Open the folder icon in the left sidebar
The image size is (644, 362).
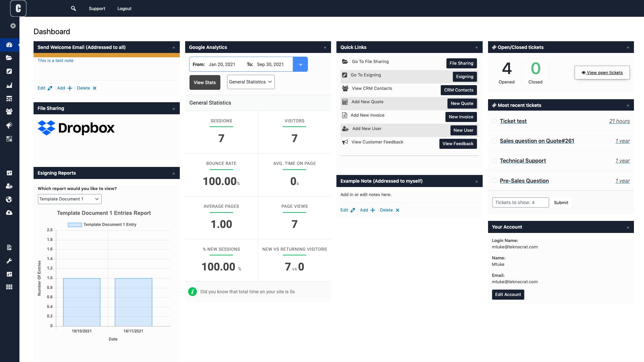point(9,58)
